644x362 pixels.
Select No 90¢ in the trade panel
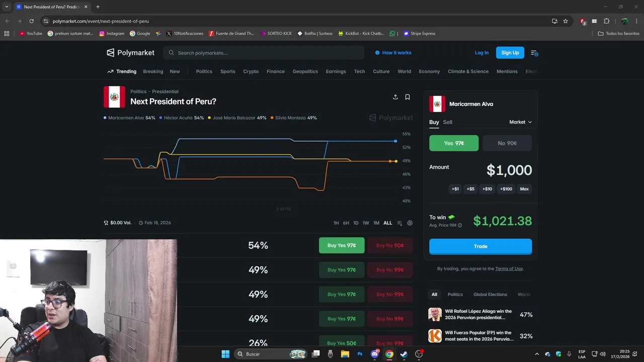[x=507, y=143]
